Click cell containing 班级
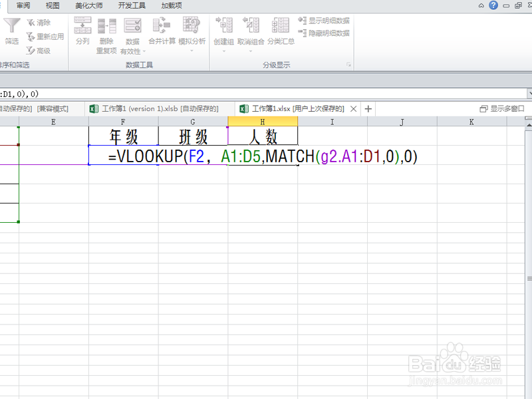 coord(193,136)
